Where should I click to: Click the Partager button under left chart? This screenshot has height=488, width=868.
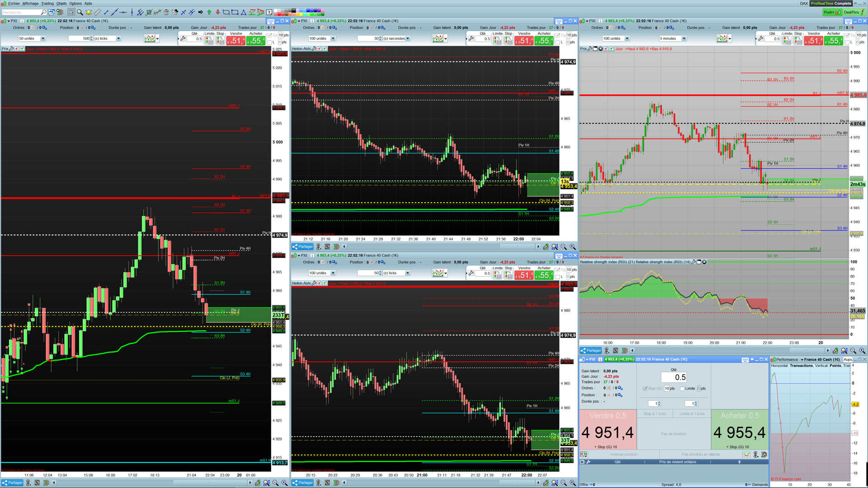(x=12, y=483)
